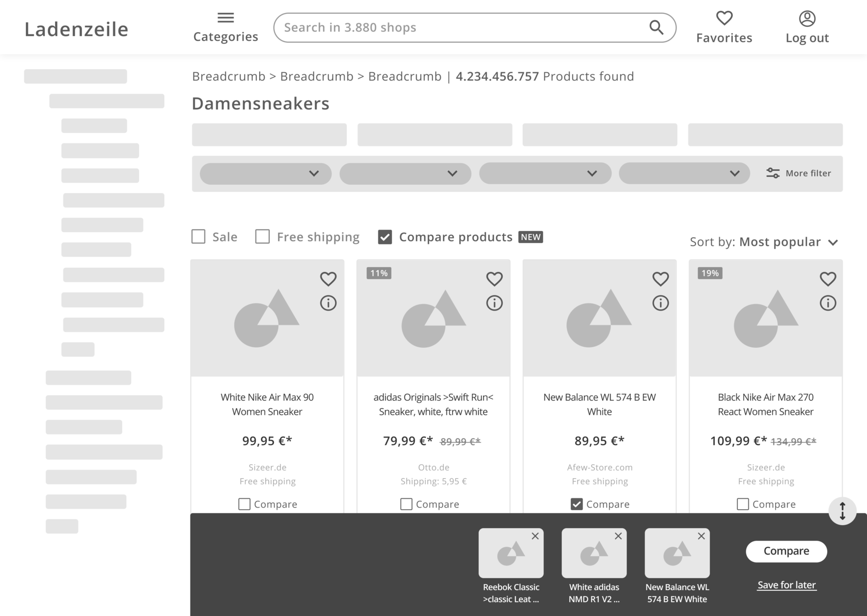Click the magnifier search icon
Screen dimensions: 867x616
tap(656, 27)
